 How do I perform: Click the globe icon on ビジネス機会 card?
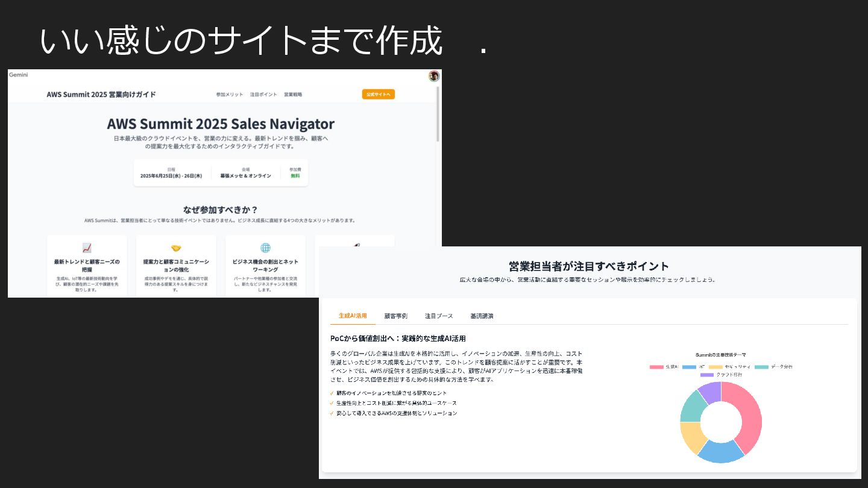pos(265,248)
